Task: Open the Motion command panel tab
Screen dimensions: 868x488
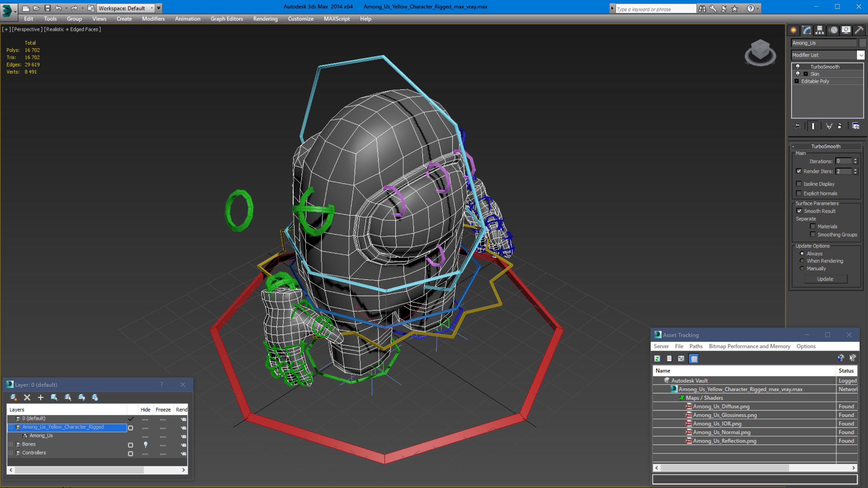Action: (833, 30)
